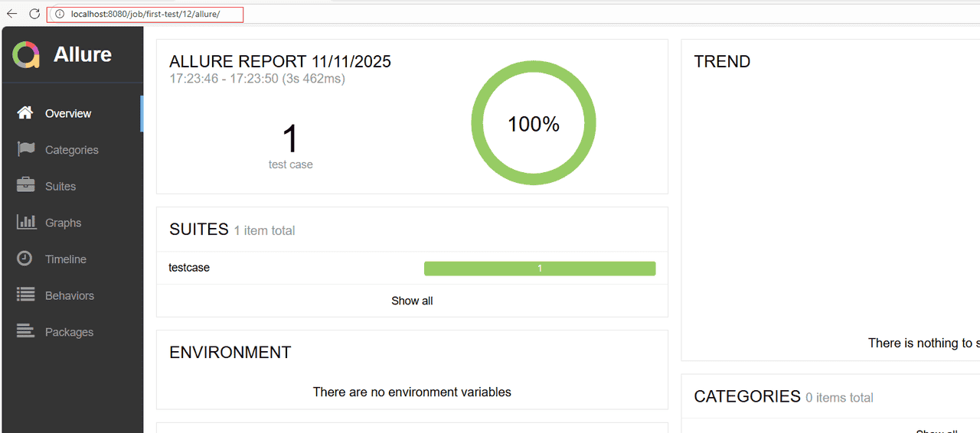Select the Behaviors sidebar label
The image size is (980, 433).
click(70, 296)
